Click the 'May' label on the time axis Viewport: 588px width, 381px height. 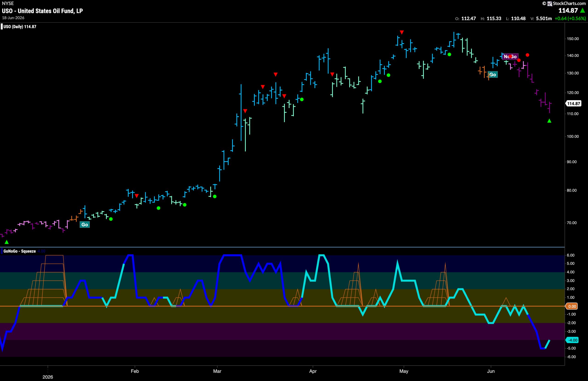click(x=404, y=371)
